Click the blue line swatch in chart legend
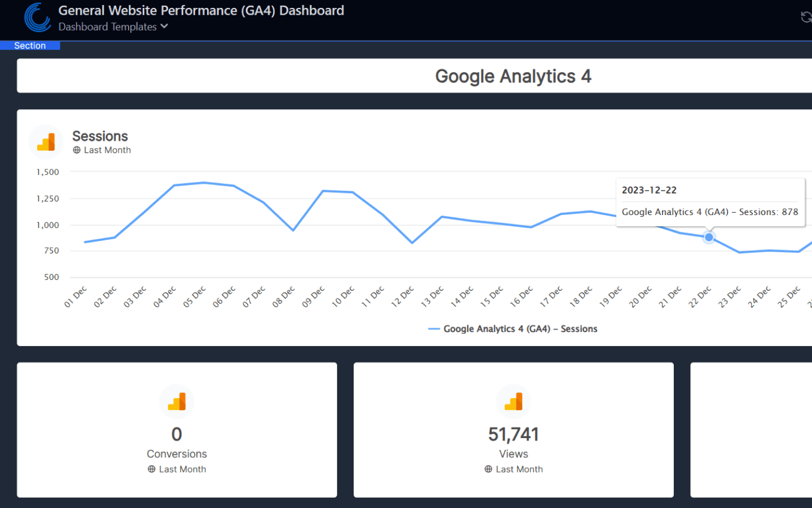This screenshot has height=508, width=812. pos(434,329)
